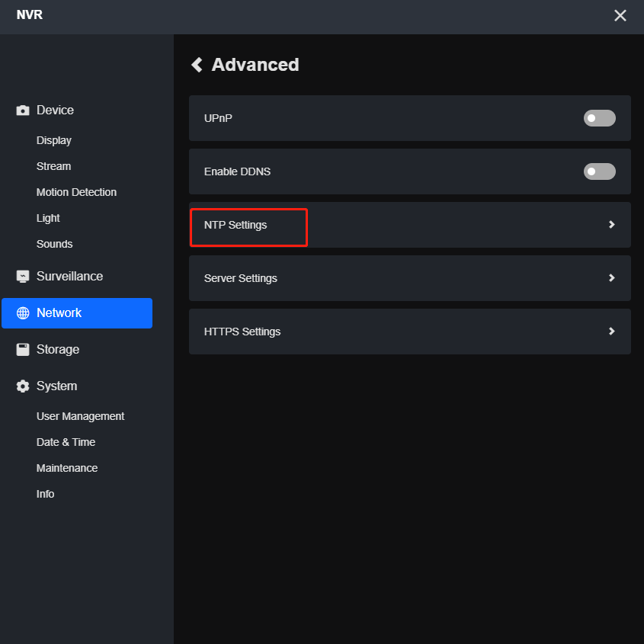Expand HTTPS Settings
Image resolution: width=644 pixels, height=644 pixels.
tap(409, 332)
